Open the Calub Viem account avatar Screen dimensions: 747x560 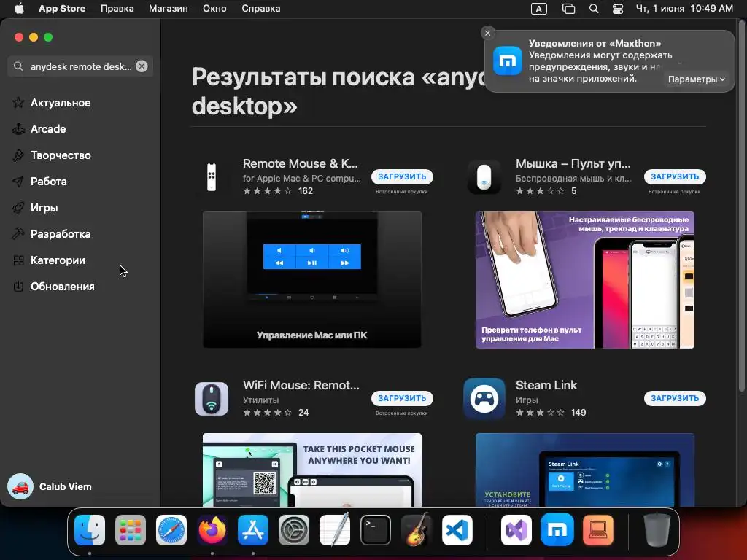[x=20, y=486]
